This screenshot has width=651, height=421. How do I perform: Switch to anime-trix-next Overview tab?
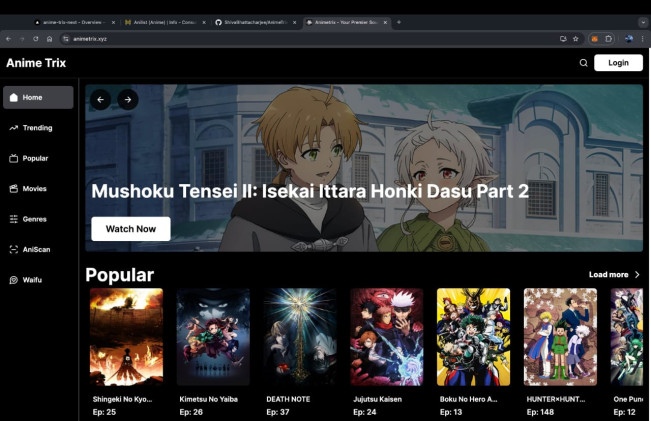75,22
